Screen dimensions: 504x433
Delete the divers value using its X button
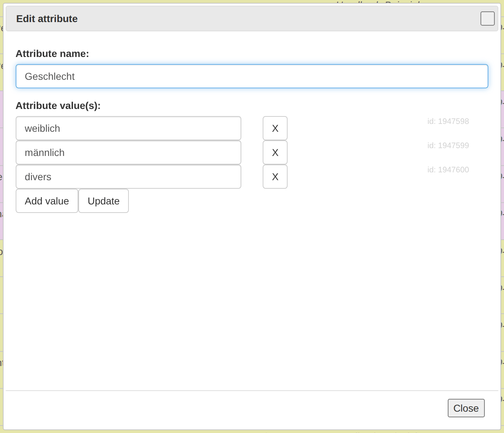tap(275, 177)
